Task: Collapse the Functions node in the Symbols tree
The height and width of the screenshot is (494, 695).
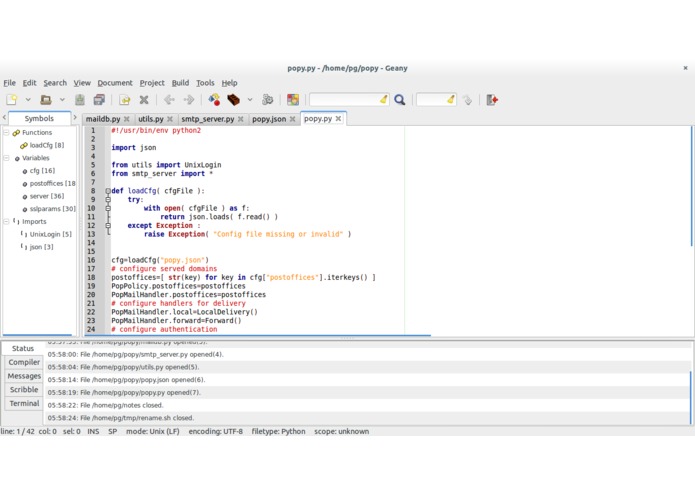Action: point(6,132)
